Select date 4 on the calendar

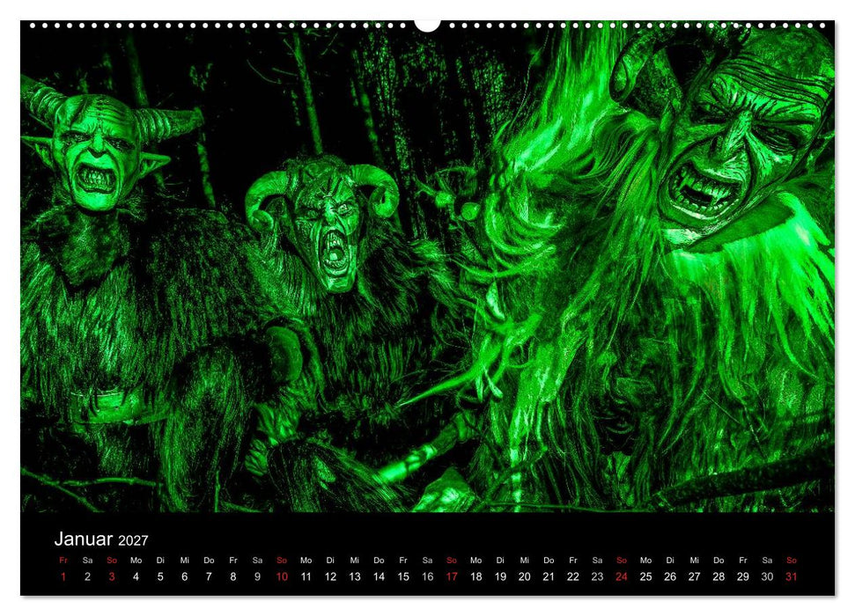click(x=136, y=576)
